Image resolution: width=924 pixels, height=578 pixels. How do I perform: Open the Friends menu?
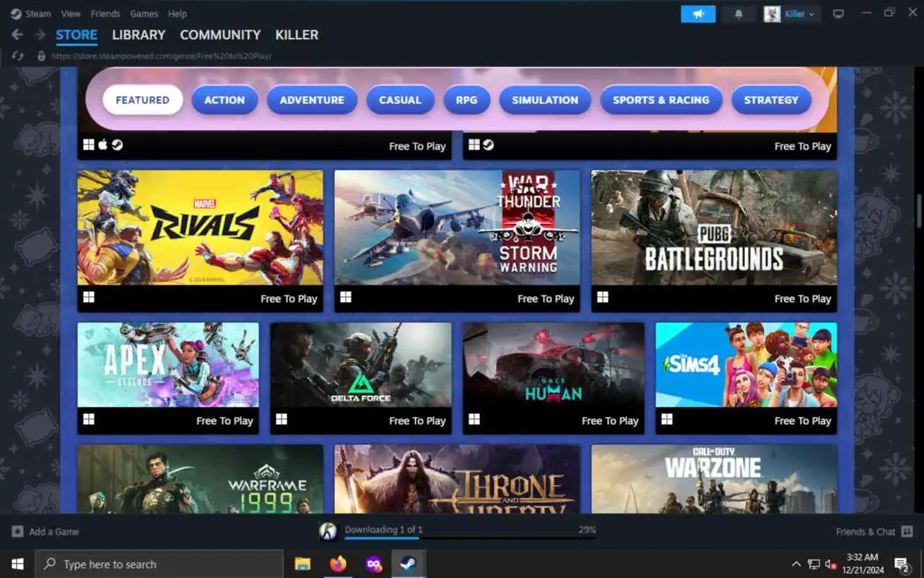pyautogui.click(x=105, y=14)
